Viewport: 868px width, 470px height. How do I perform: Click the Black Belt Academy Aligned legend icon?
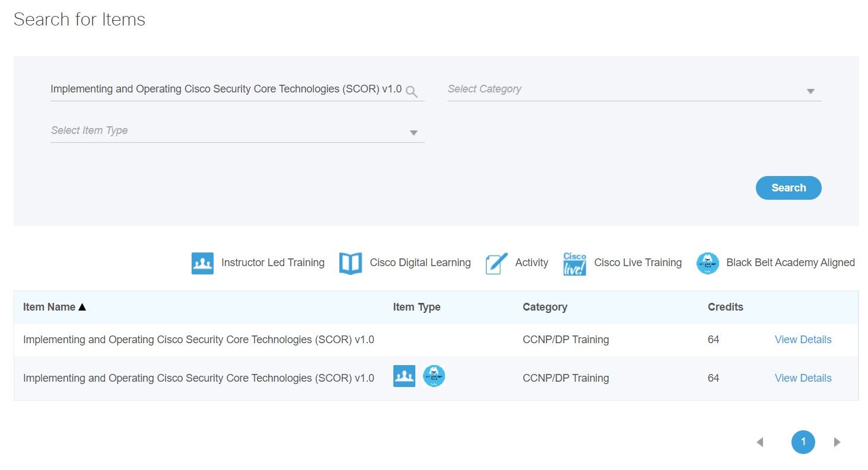coord(708,263)
